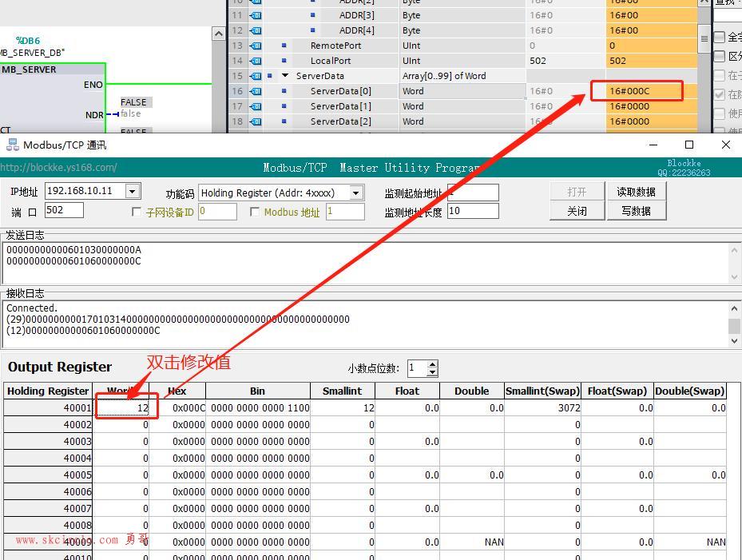Viewport: 742px width, 560px height.
Task: Select the ServerData[1] row name
Action: (x=341, y=106)
